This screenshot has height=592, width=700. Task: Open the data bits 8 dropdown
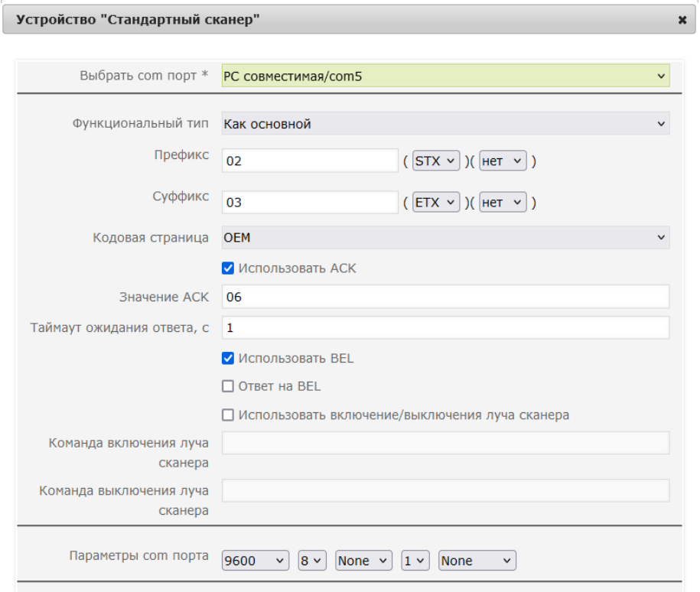point(312,561)
